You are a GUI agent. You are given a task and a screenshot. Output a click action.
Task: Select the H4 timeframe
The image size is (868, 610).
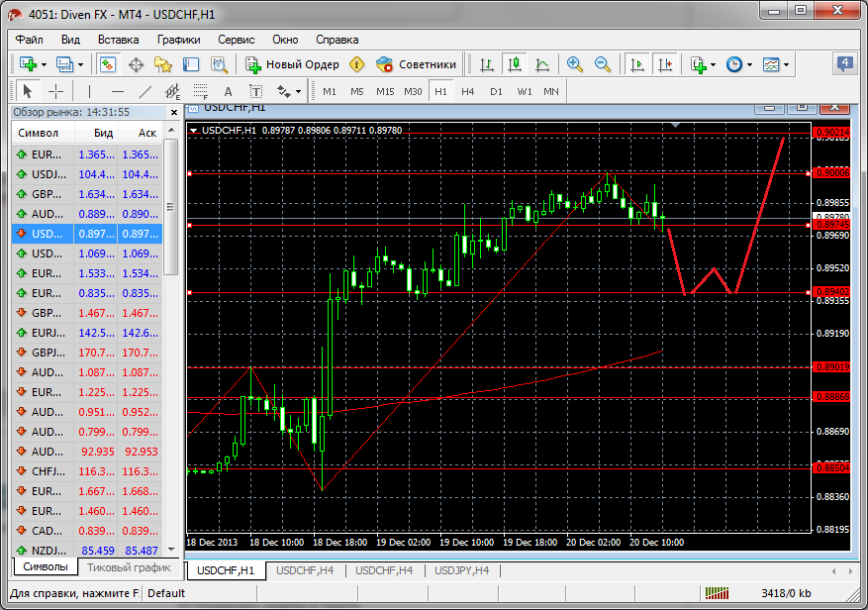(468, 91)
